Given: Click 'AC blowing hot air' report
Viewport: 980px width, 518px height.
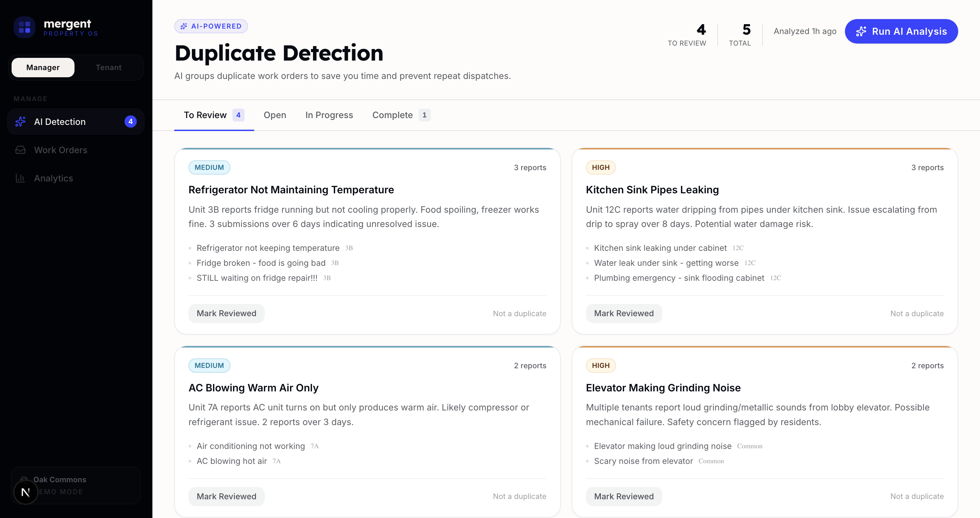Looking at the screenshot, I should coord(232,461).
